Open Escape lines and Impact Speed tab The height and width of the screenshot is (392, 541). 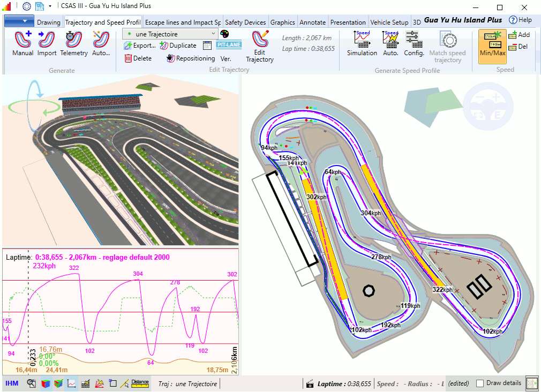click(183, 22)
